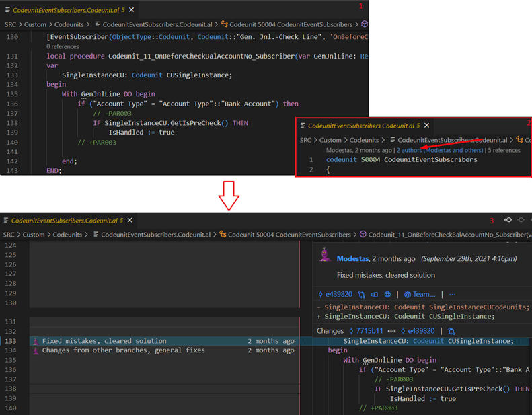Click '- SingleInstanceCU' removed diff line

click(x=423, y=307)
